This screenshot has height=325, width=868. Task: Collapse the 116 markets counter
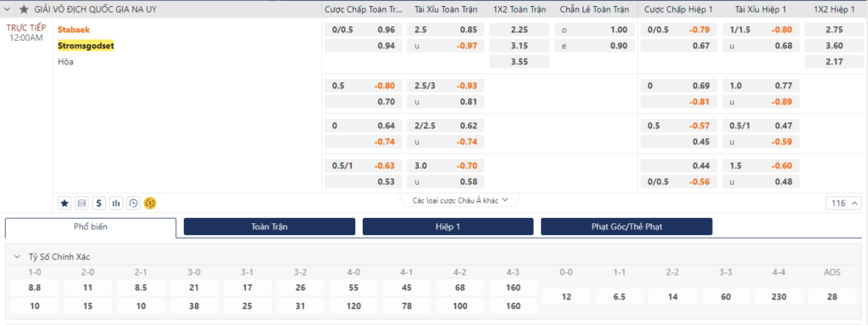pos(843,203)
